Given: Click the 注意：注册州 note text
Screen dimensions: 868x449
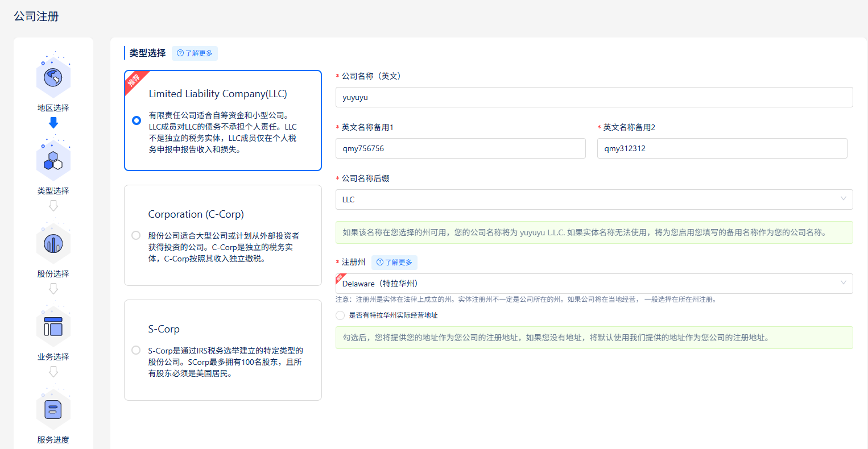Looking at the screenshot, I should coord(526,300).
